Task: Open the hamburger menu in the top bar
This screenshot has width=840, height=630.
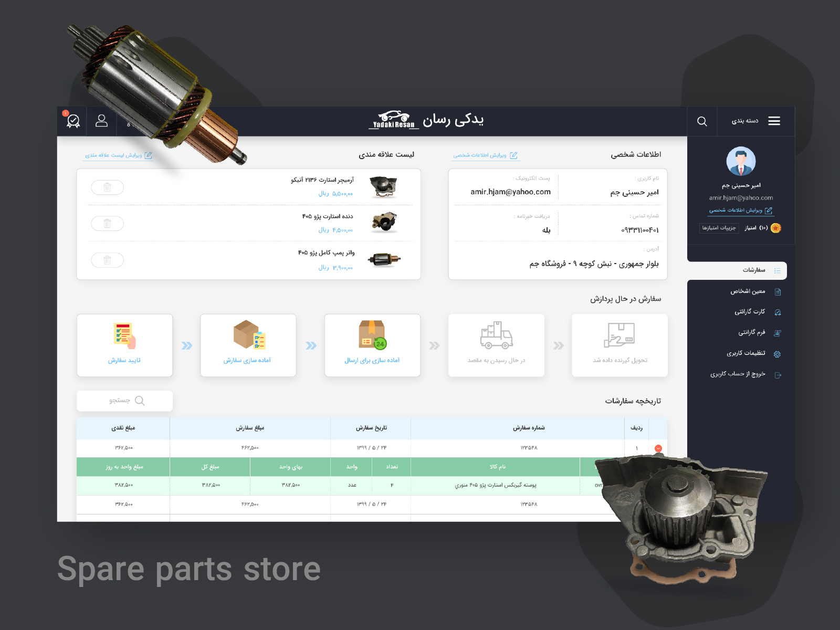Action: (774, 121)
